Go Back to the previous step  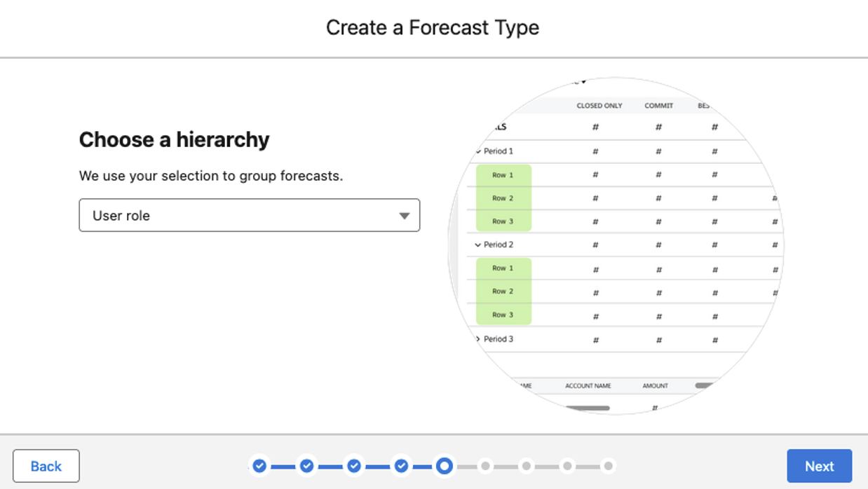(46, 466)
